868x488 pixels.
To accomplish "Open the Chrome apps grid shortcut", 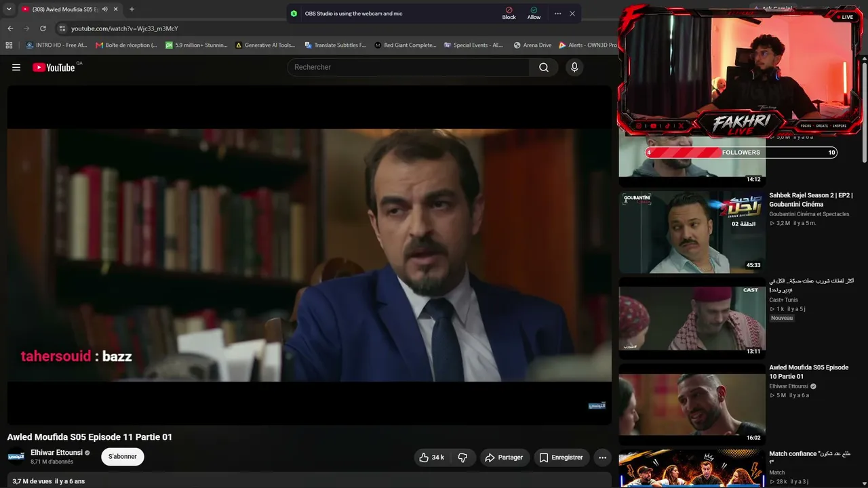I will [9, 45].
